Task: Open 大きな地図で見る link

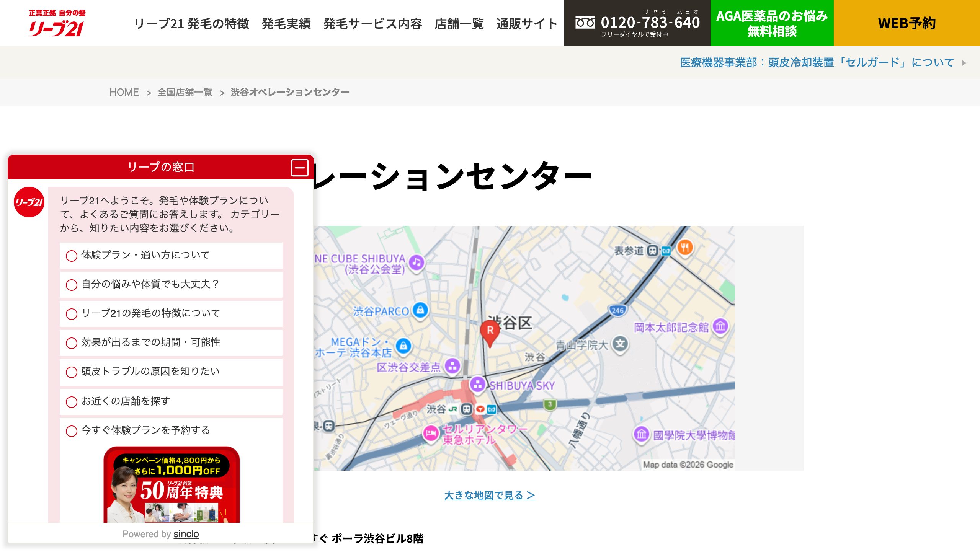Action: pyautogui.click(x=490, y=495)
